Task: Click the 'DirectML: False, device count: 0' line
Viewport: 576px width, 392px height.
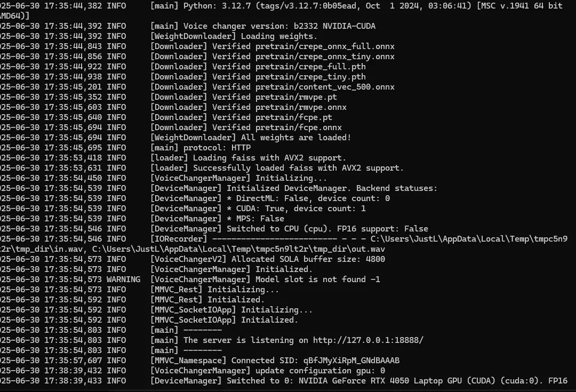Action: [x=308, y=198]
